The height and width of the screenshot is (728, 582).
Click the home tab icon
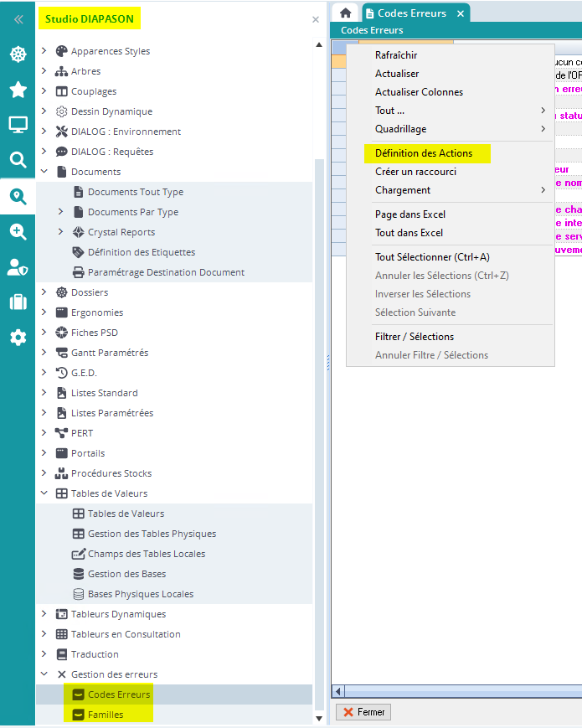pyautogui.click(x=345, y=13)
